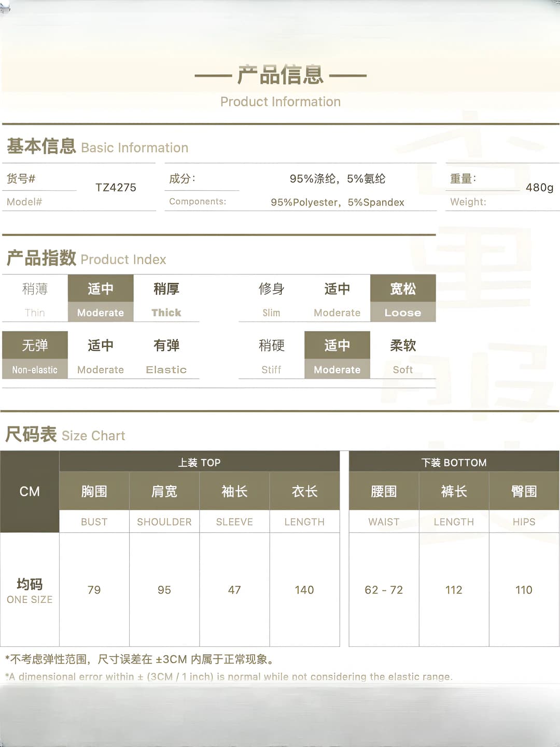The width and height of the screenshot is (560, 747).
Task: Select the "95%Polyester, 5%Spandex" components text
Action: 338,202
